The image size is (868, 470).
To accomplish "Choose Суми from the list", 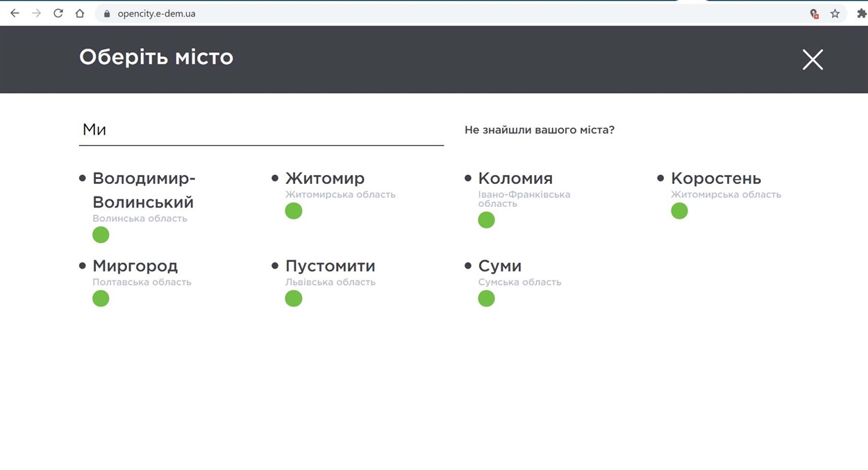I will (500, 266).
